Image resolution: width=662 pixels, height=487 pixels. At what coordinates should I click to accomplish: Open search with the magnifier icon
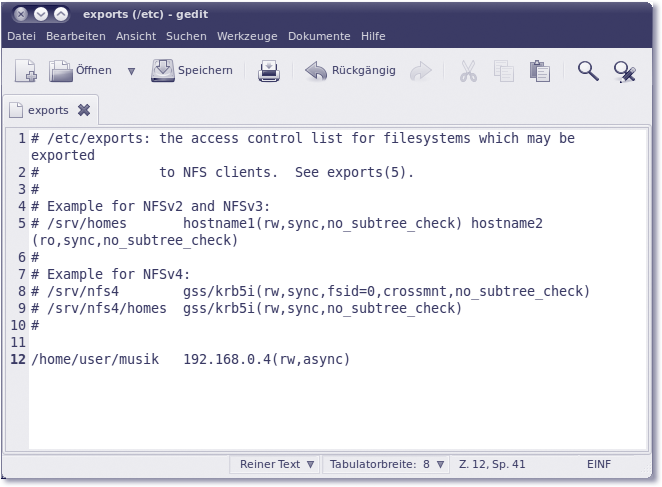pyautogui.click(x=588, y=71)
